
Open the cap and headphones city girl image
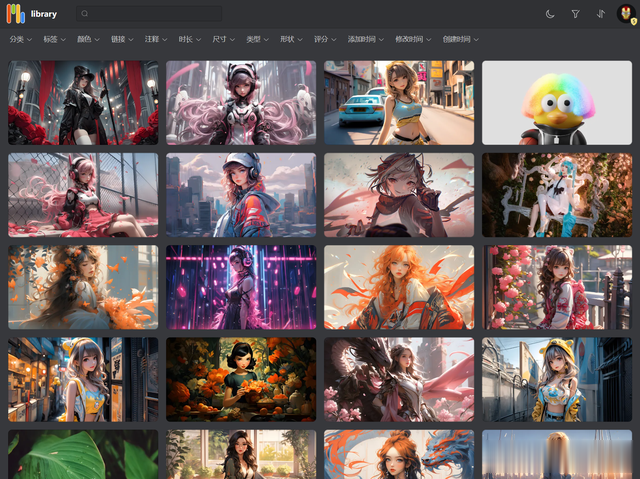pyautogui.click(x=241, y=195)
